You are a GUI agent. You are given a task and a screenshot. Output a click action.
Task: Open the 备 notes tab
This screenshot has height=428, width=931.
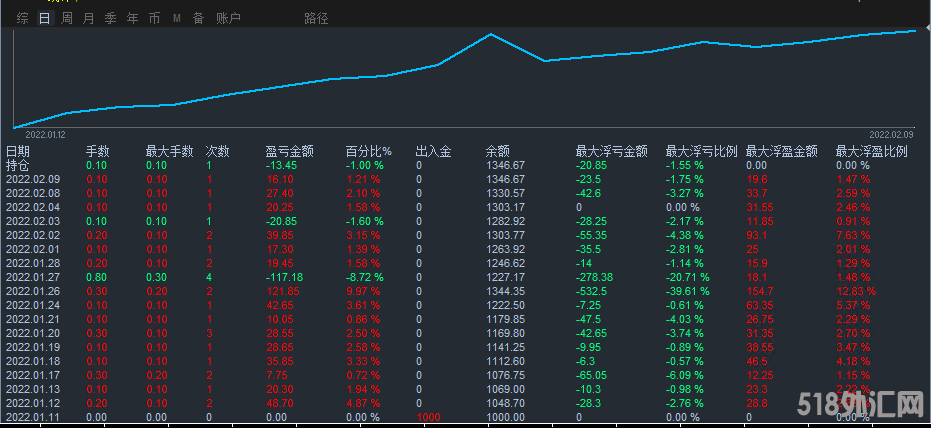198,18
